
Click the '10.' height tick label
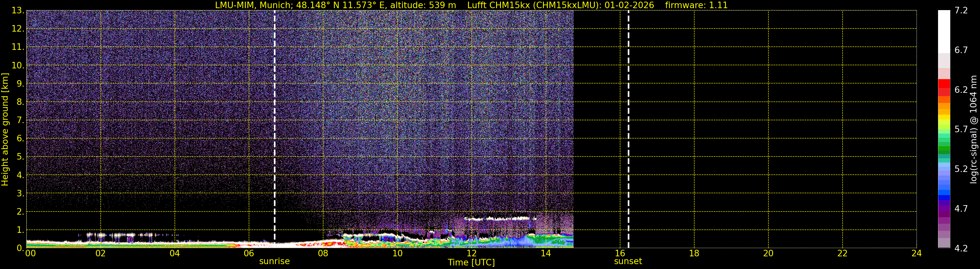pos(18,65)
